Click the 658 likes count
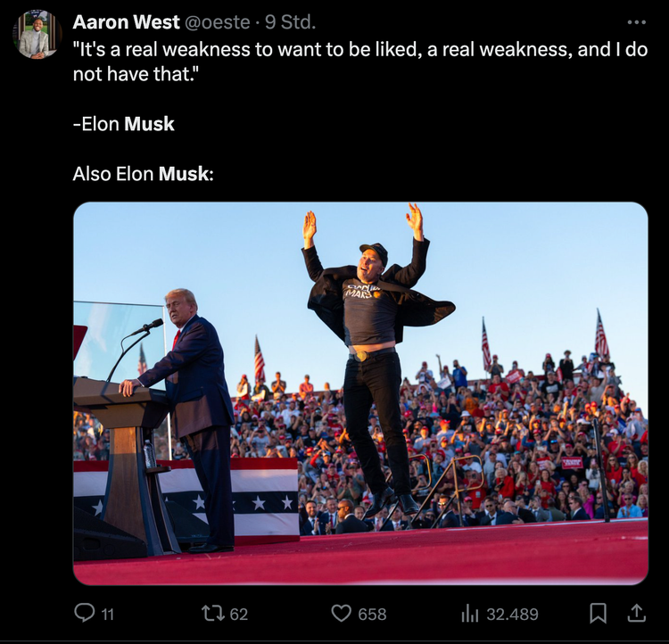Screen dimensions: 669x644 (x=372, y=615)
